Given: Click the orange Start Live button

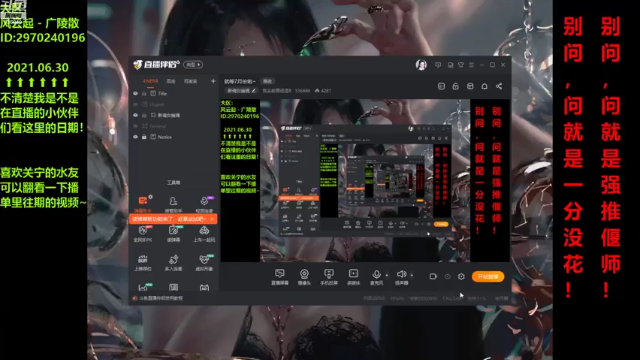Looking at the screenshot, I should click(488, 276).
